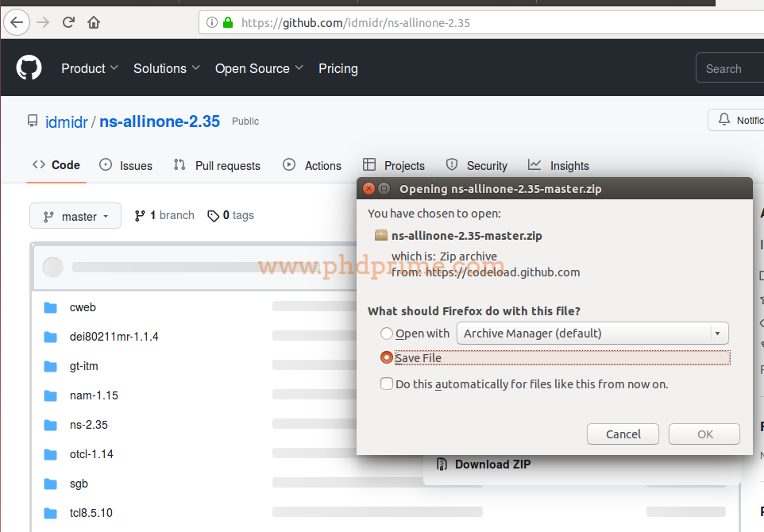Click the dei80211mr-1.1.4 folder icon

pos(50,337)
